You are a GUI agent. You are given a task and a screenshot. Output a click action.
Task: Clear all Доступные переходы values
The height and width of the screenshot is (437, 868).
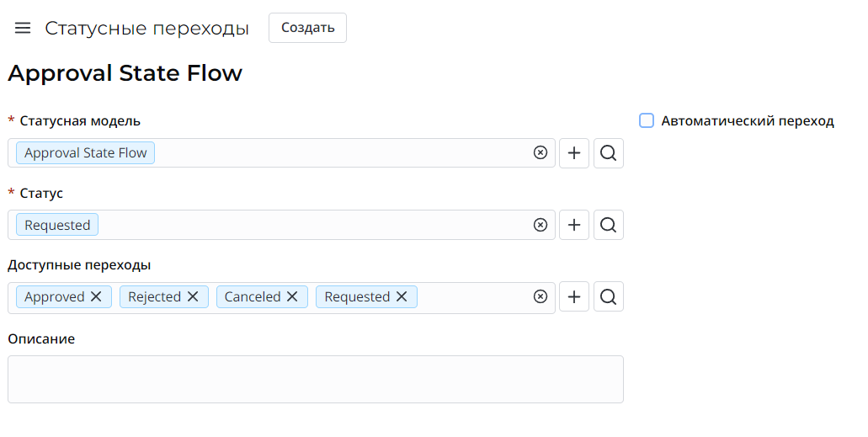point(541,296)
